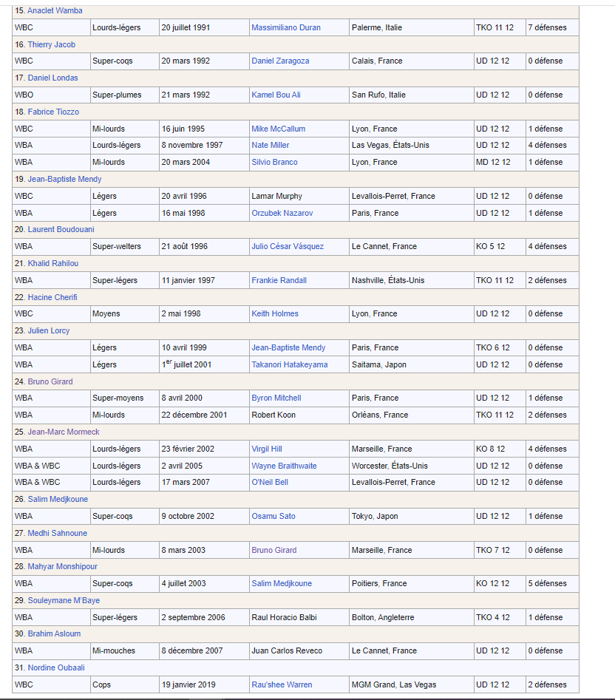This screenshot has height=700, width=615.
Task: Click the Mike McCallum link
Action: tap(278, 129)
